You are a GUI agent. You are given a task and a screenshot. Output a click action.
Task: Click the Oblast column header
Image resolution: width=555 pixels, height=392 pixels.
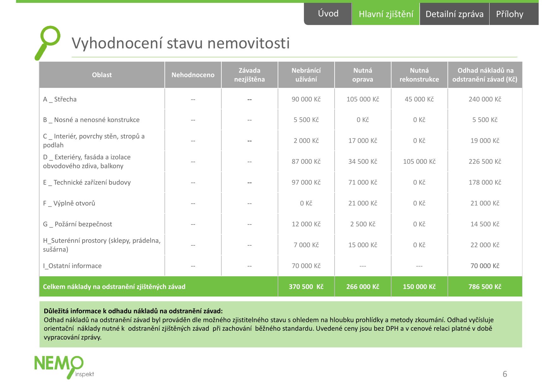pos(102,75)
